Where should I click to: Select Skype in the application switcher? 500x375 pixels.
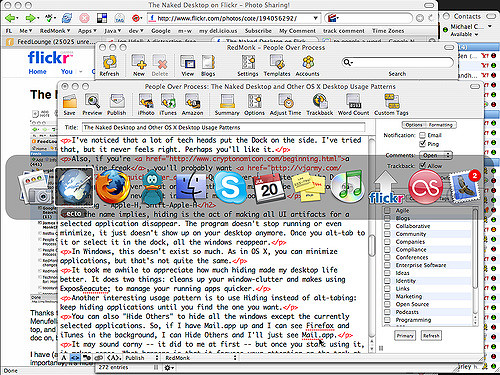click(230, 187)
